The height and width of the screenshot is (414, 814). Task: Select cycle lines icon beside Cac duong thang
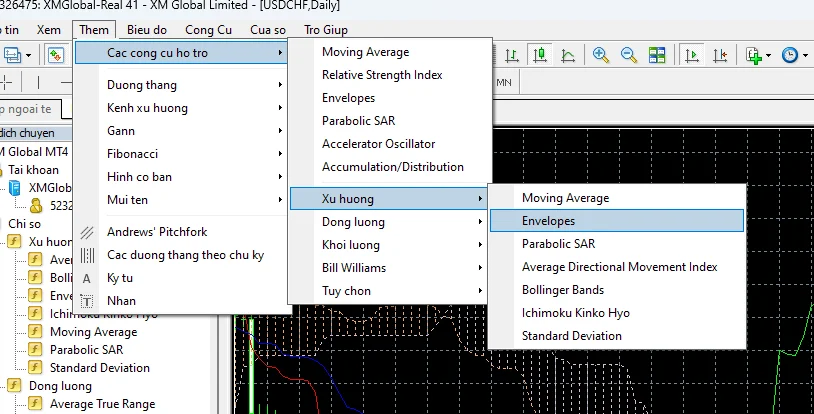(87, 255)
